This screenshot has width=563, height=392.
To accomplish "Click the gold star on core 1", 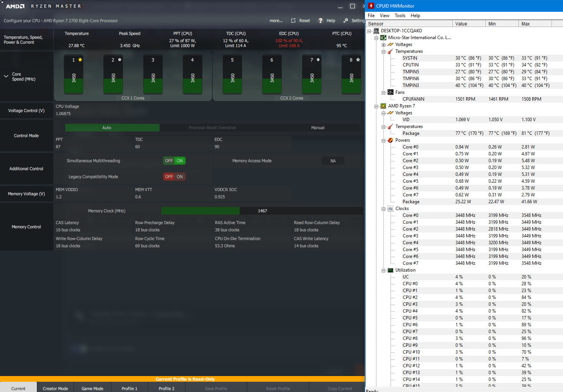I will (80, 60).
